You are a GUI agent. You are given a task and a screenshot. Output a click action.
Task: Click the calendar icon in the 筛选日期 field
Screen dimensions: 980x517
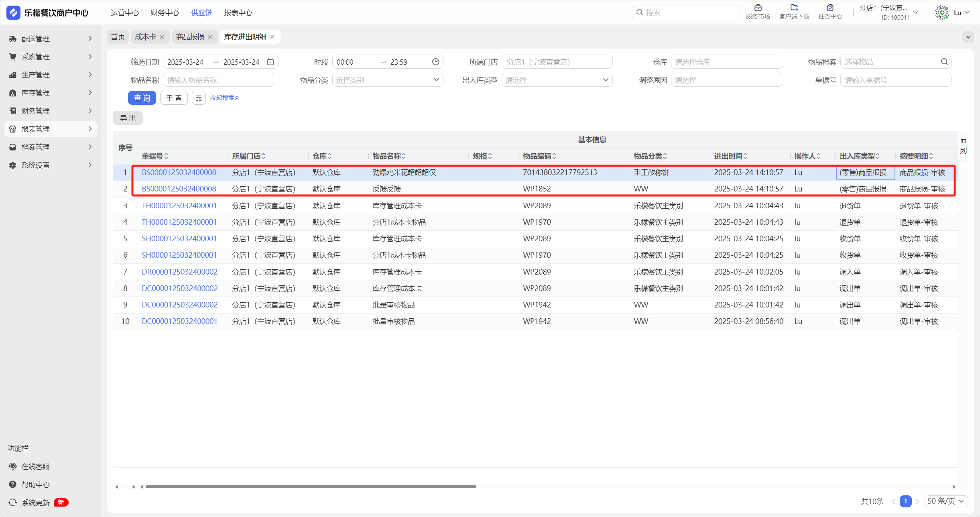[x=270, y=62]
